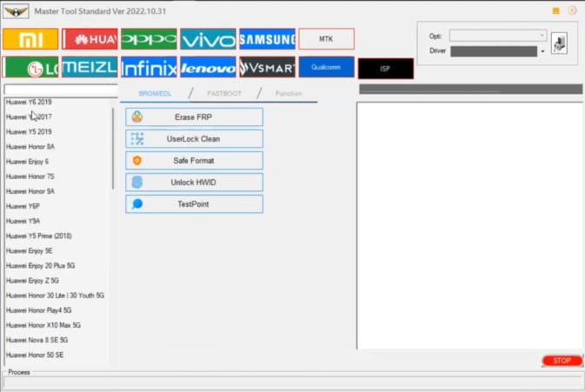This screenshot has width=585, height=392.
Task: Click the fingerprint icon on Unlock HWID
Action: coord(137,182)
